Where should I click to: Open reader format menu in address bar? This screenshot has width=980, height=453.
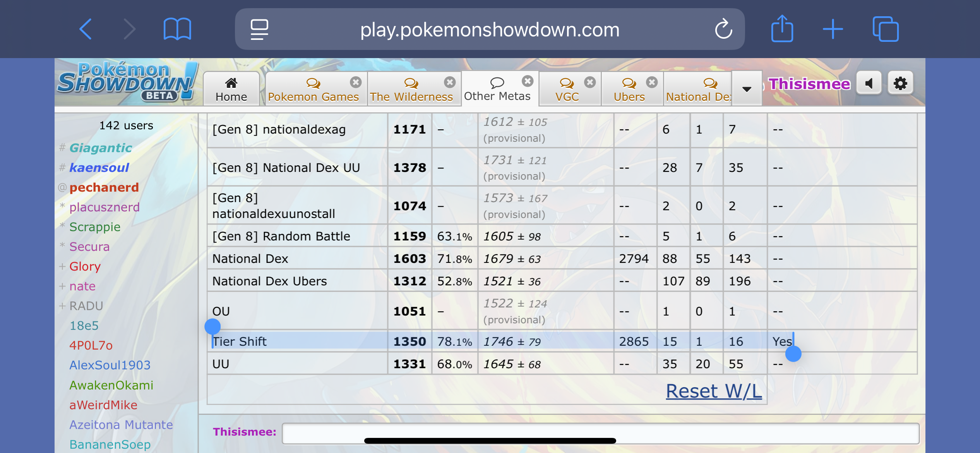(x=259, y=29)
